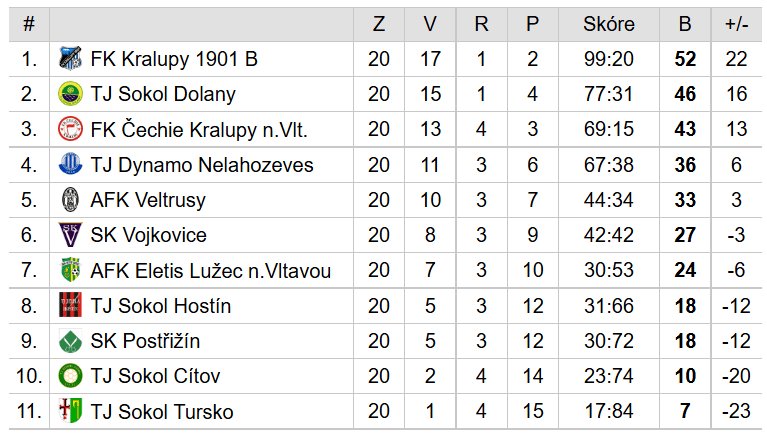The image size is (767, 436).
Task: Open the SK Vojkovice team name
Action: [149, 235]
